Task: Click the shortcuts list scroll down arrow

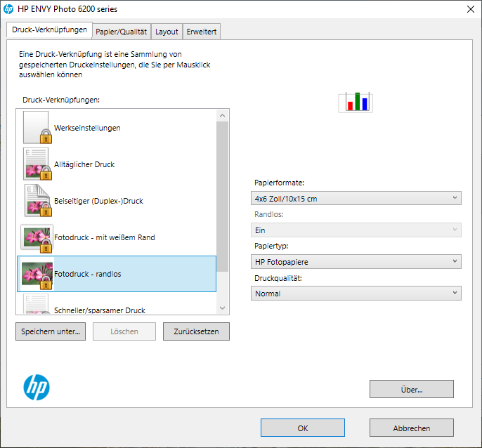Action: (222, 308)
